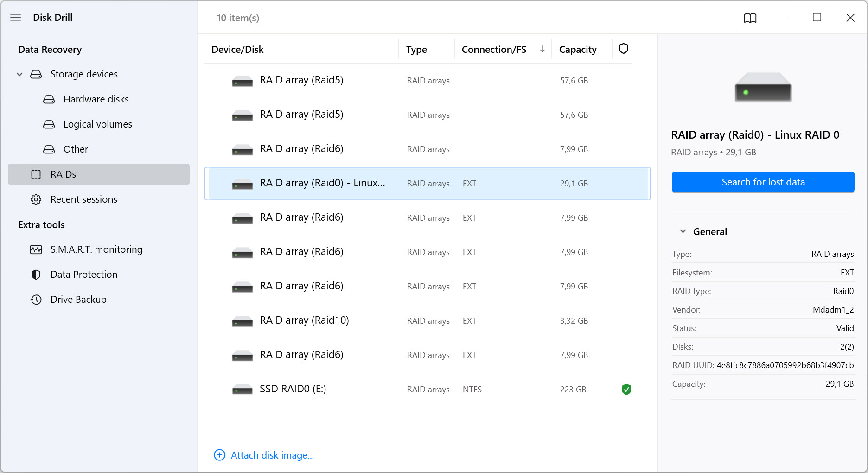
Task: Collapse the General section
Action: point(683,231)
